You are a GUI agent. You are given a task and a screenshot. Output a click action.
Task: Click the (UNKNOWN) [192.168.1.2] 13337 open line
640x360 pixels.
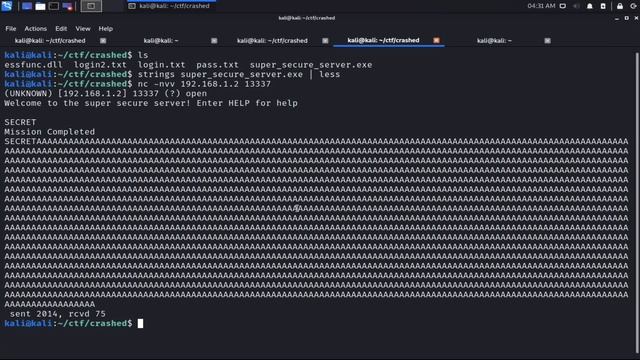(106, 93)
